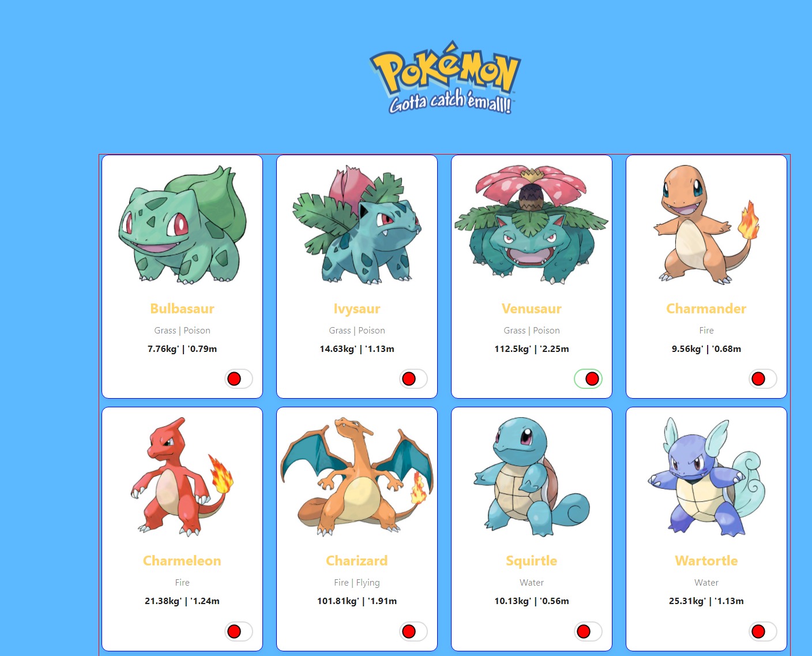812x656 pixels.
Task: Toggle the switch on Squirtle's card
Action: tap(588, 632)
